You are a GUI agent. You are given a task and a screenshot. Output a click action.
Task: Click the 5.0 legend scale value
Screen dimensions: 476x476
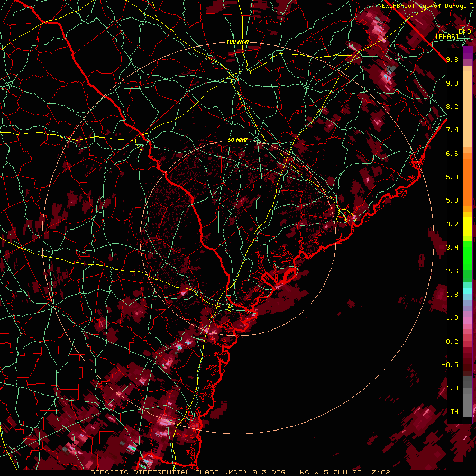point(452,200)
